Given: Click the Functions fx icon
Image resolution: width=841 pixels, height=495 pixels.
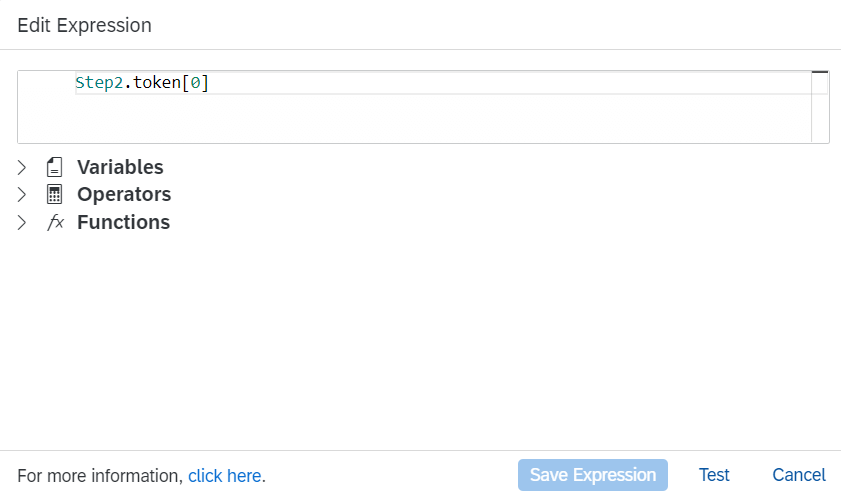Looking at the screenshot, I should click(x=55, y=222).
